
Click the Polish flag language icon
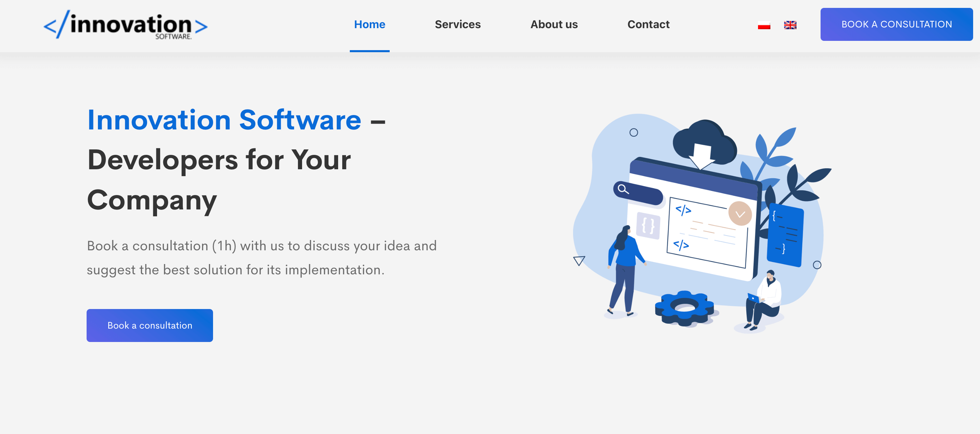pos(764,24)
